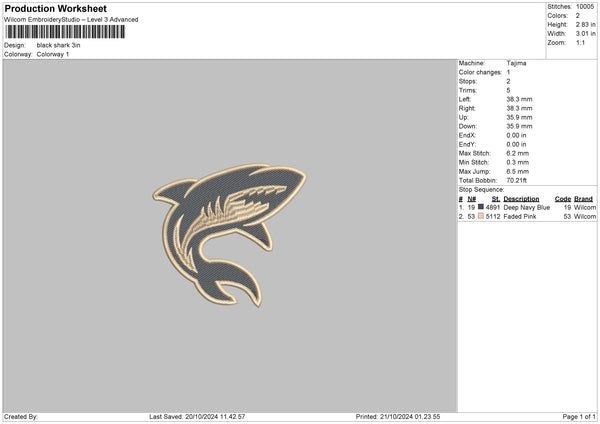
Task: Click the Faded Pink color swatch
Action: [481, 216]
